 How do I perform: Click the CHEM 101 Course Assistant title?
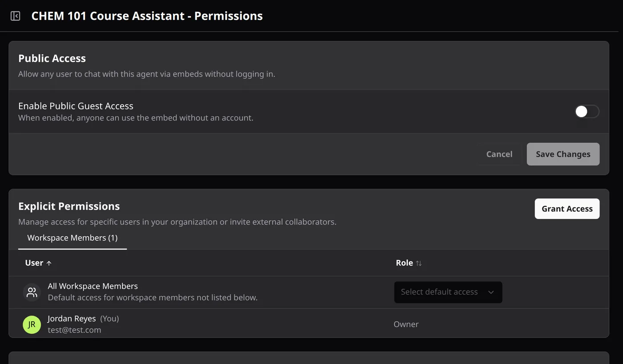pyautogui.click(x=147, y=16)
